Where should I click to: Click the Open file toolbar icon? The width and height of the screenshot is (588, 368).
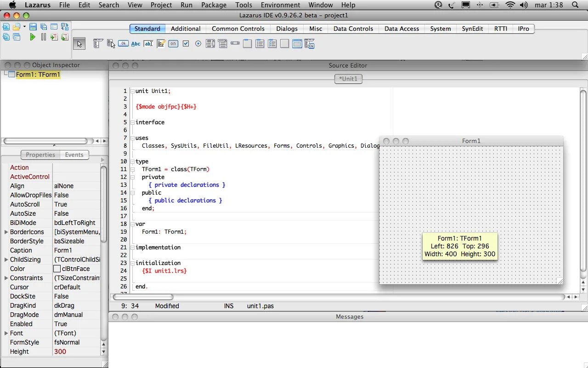tap(17, 27)
